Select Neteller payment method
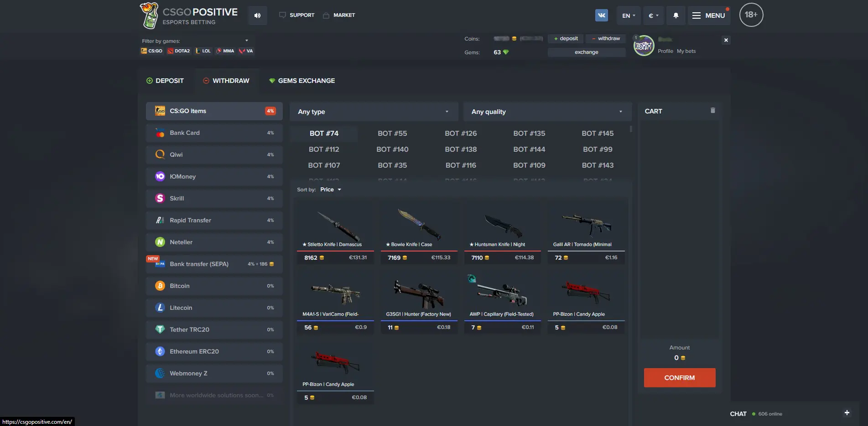 [214, 242]
